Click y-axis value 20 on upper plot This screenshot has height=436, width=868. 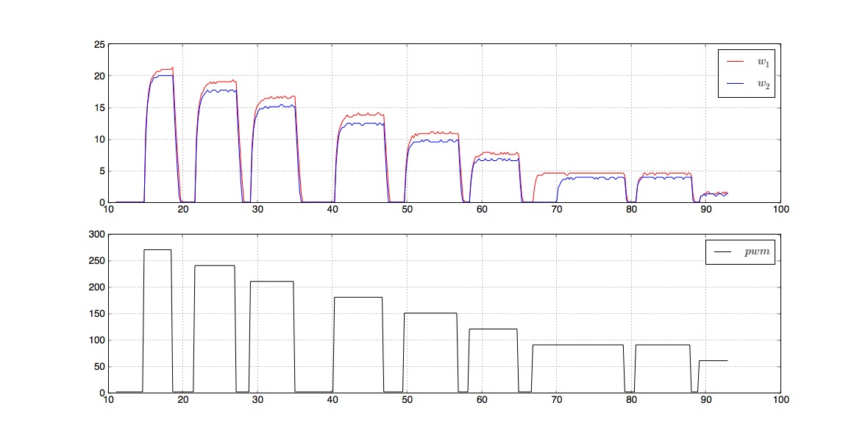[99, 76]
